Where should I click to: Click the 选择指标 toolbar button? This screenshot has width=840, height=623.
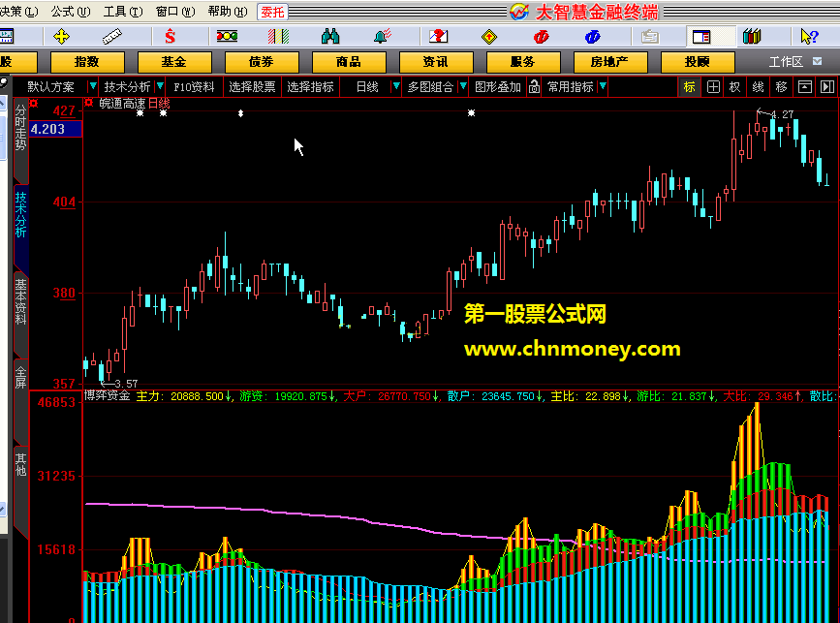(310, 87)
